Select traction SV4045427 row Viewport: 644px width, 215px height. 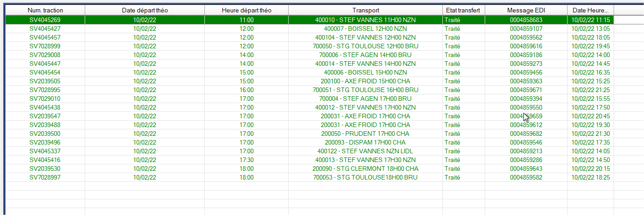(x=309, y=29)
